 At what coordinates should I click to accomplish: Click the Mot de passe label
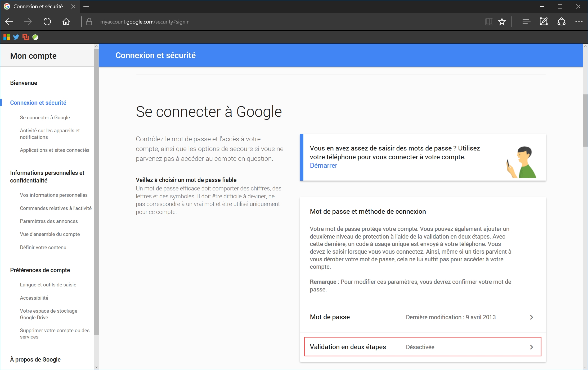click(330, 317)
